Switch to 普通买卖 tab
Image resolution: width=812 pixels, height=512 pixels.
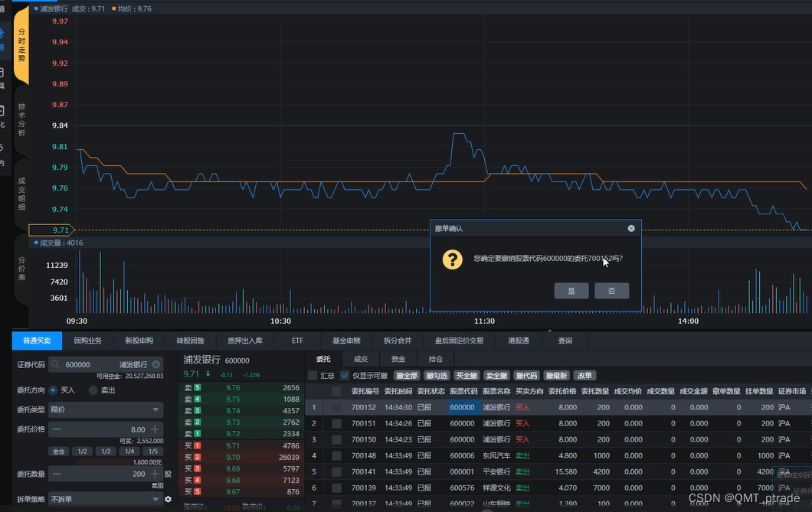(37, 341)
